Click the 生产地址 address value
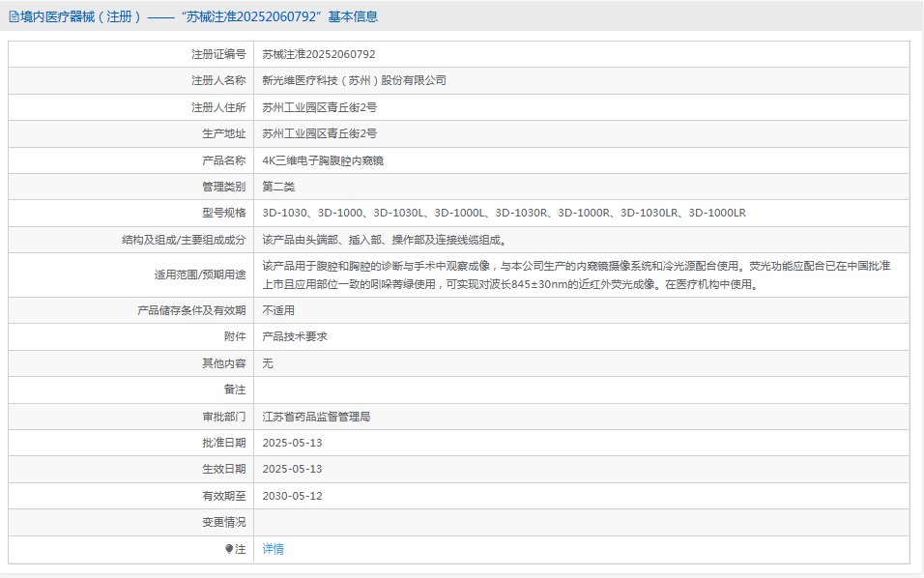Screen dimensions: 924x578 coord(319,133)
